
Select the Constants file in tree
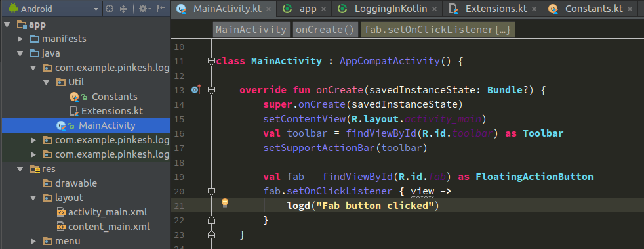[x=114, y=97]
